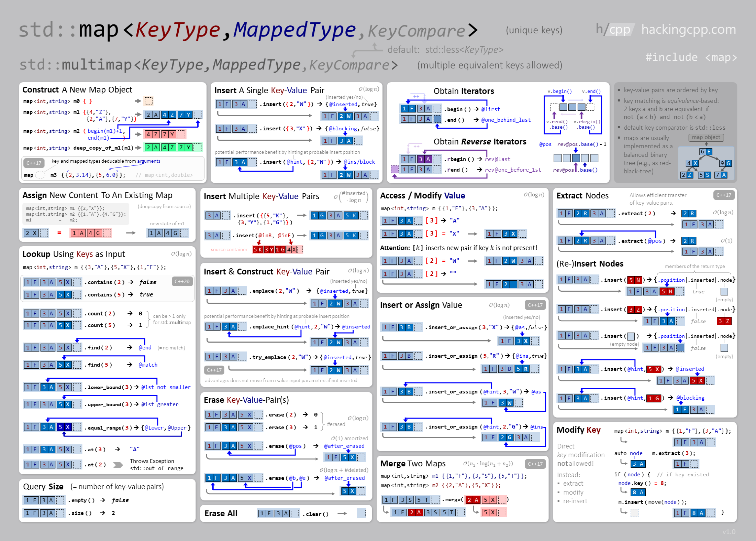Image resolution: width=756 pixels, height=541 pixels.
Task: Click the C++17 badge on Merge Two Maps
Action: click(535, 464)
